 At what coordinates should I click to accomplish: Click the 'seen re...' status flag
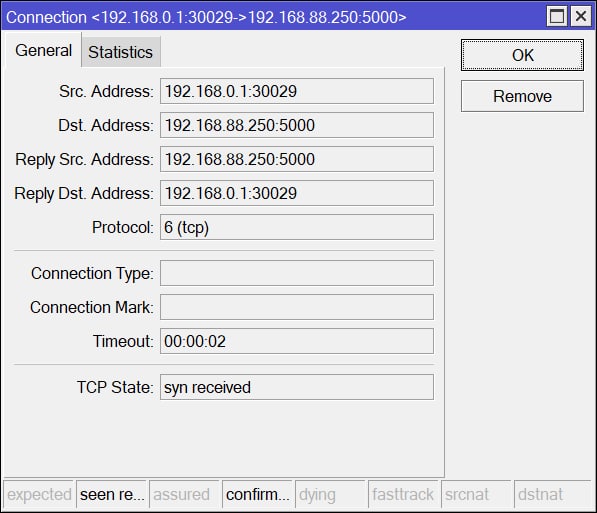click(112, 494)
